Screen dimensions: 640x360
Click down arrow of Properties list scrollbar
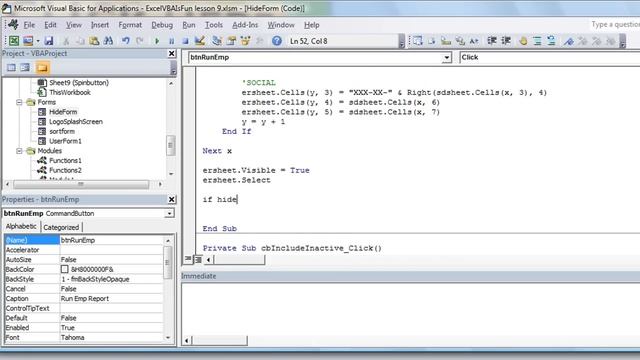point(168,337)
